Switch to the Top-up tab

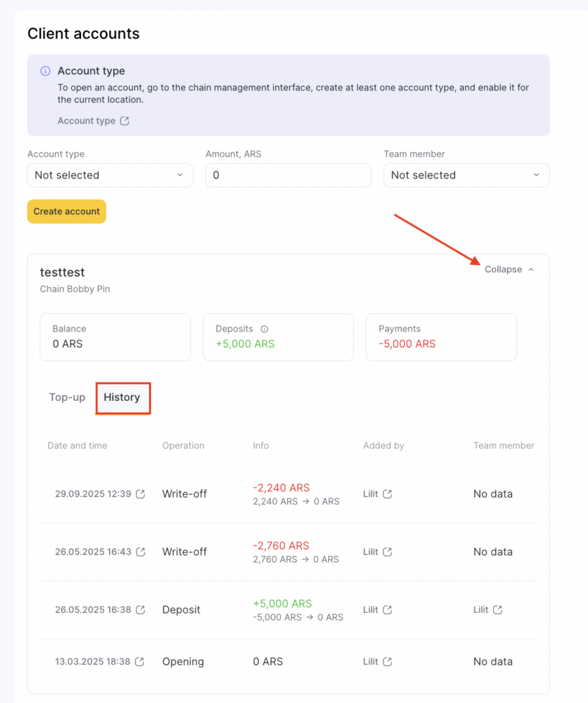[67, 397]
